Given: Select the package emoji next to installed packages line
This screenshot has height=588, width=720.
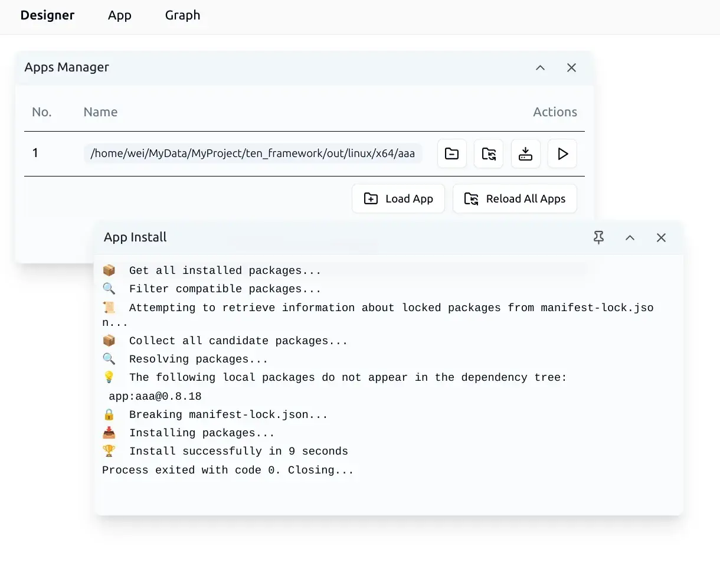Looking at the screenshot, I should click(109, 270).
